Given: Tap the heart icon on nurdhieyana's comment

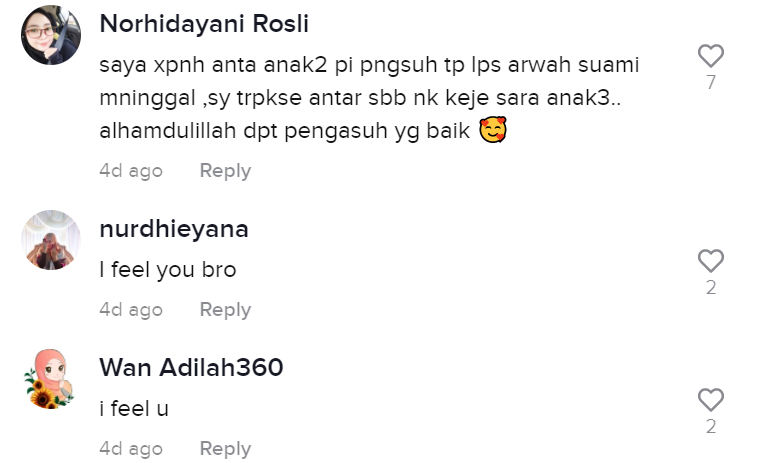Looking at the screenshot, I should coord(711,261).
